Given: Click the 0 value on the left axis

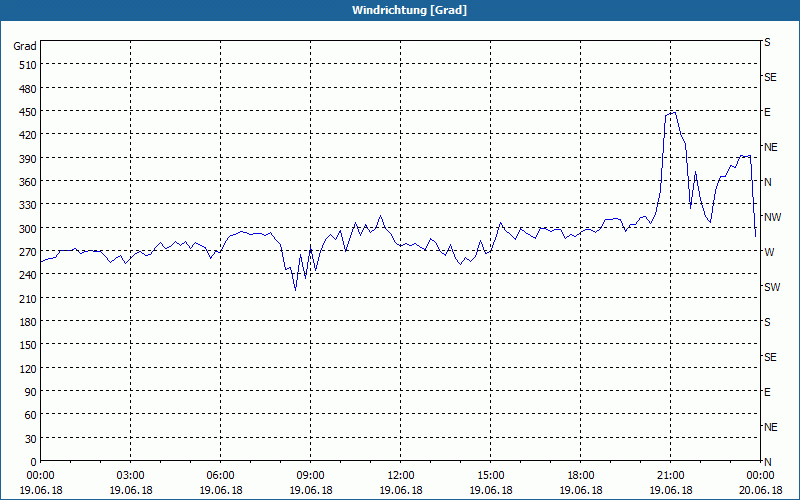Looking at the screenshot, I should [x=34, y=462].
